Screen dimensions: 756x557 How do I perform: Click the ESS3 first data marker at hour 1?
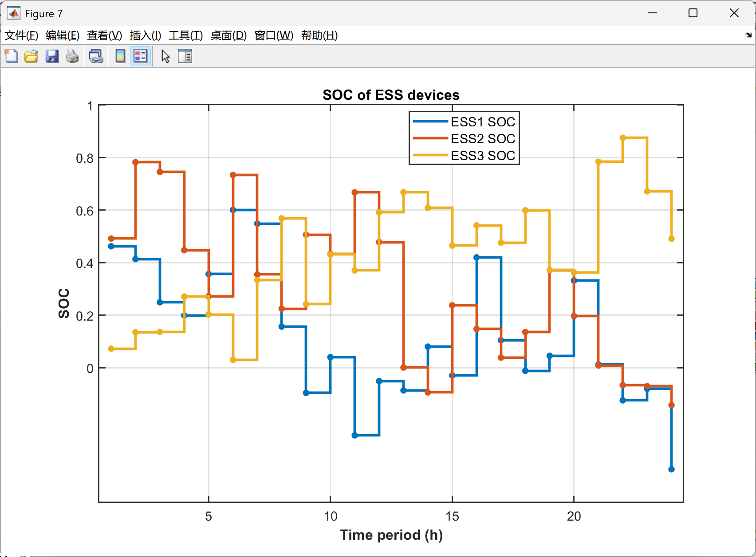[x=111, y=349]
